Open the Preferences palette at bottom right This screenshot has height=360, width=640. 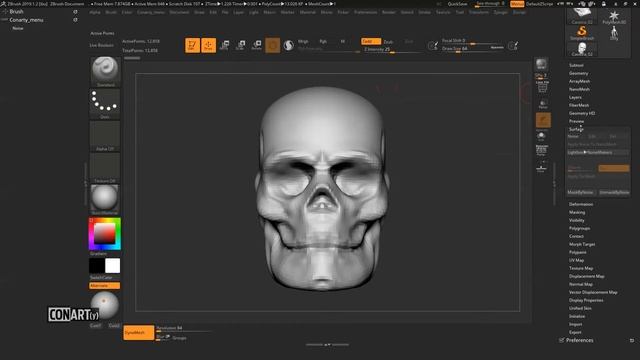580,340
